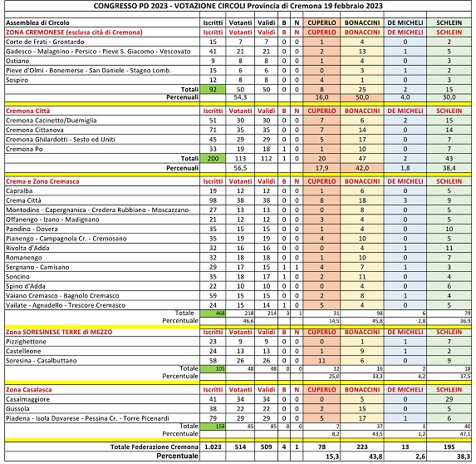
Task: Select the 'Pandino - Dovera' row name
Action: 32,230
